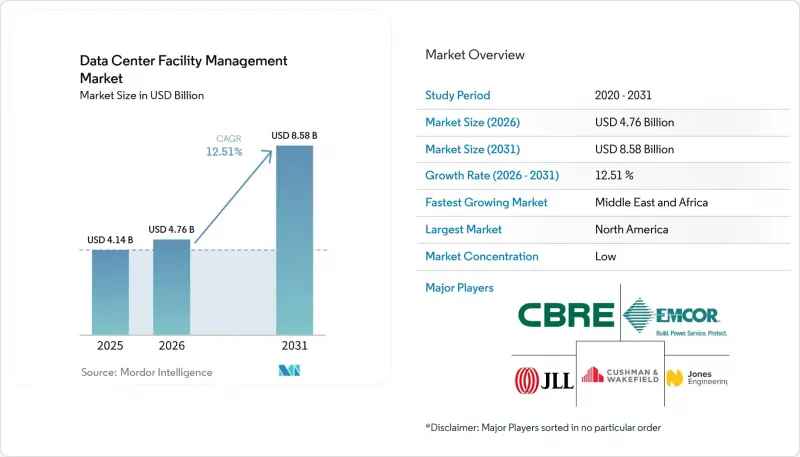Click the 'Data Center Facility Management Market' title
800x457 pixels.
(184, 69)
